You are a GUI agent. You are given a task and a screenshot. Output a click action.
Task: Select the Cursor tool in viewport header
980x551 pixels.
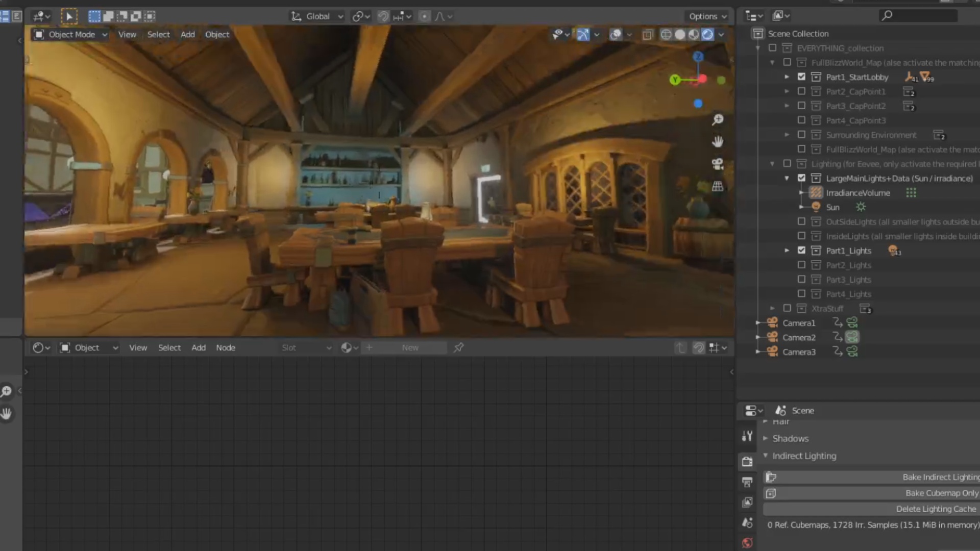pyautogui.click(x=69, y=16)
